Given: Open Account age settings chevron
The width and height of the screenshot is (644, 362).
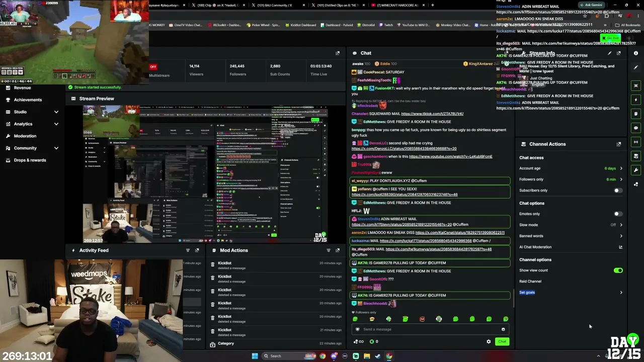Looking at the screenshot, I should tap(621, 168).
